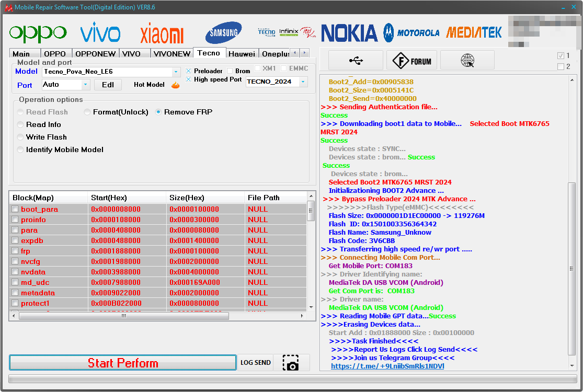
Task: Click the horizontal scrollbar of partition table
Action: pos(124,316)
